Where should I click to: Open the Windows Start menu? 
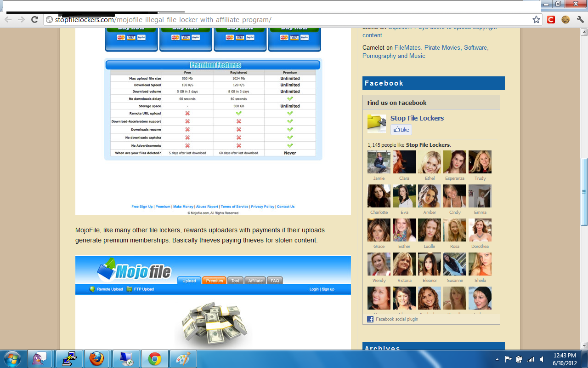click(x=12, y=359)
